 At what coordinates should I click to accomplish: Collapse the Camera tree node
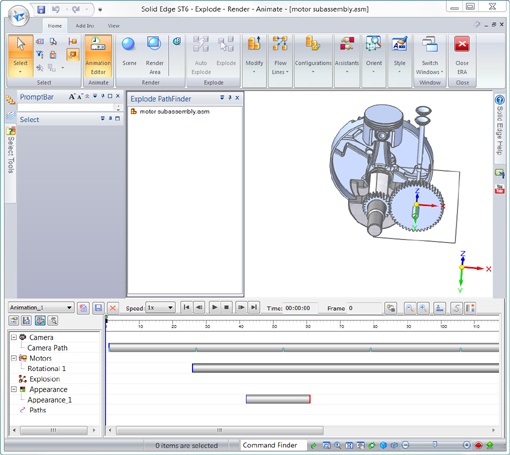click(14, 337)
